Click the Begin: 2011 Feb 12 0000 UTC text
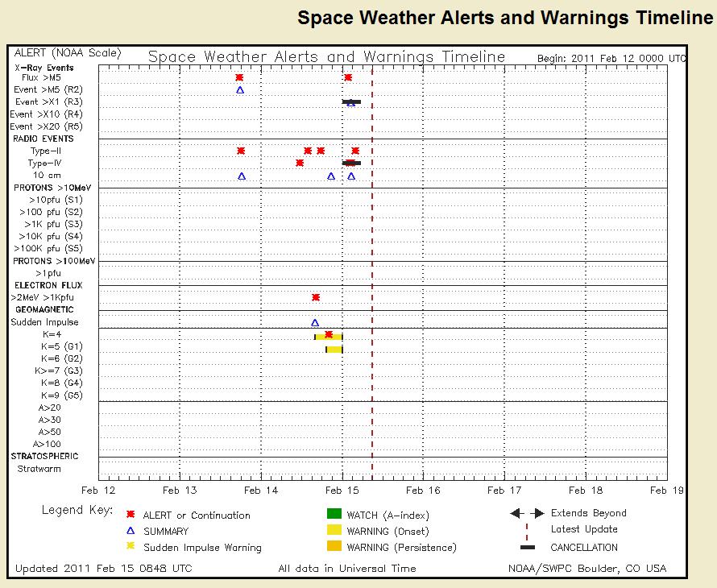This screenshot has width=717, height=588. (x=611, y=58)
